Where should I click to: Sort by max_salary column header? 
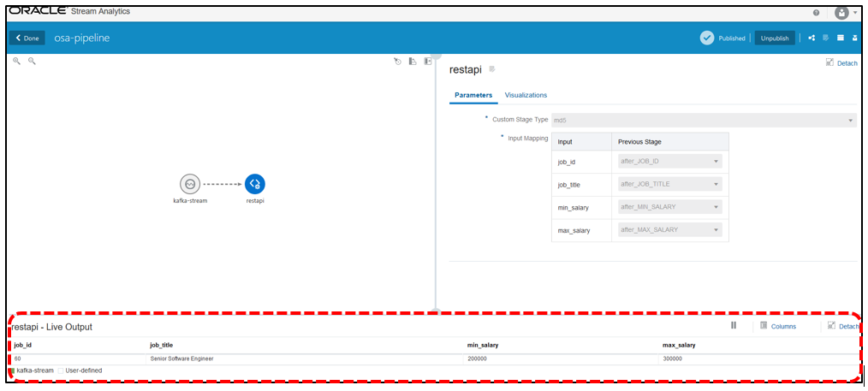(x=679, y=345)
